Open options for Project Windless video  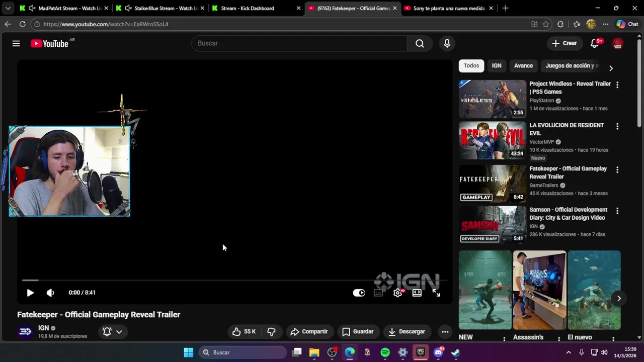[617, 85]
